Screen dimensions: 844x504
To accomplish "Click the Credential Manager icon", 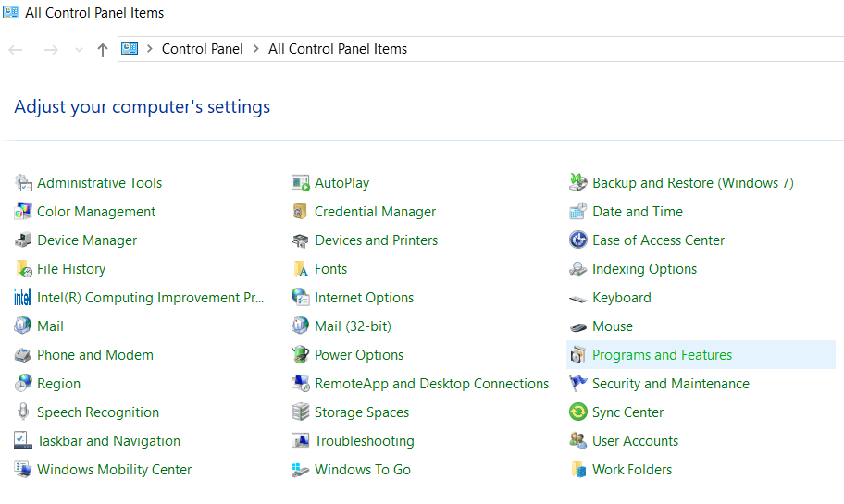I will [301, 212].
